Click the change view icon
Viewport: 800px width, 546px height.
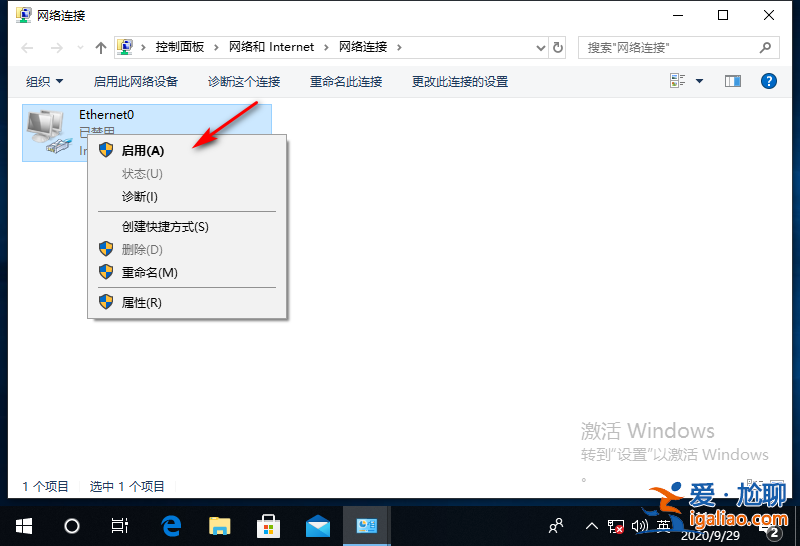[x=678, y=81]
